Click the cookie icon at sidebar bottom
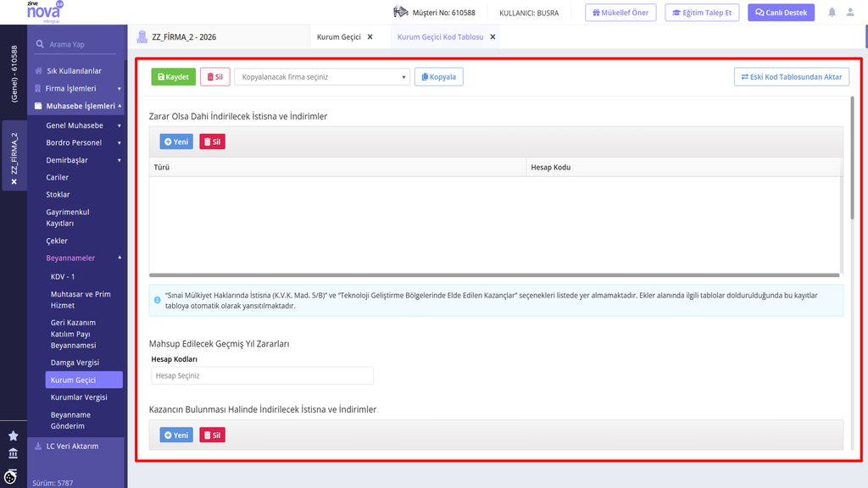868x488 pixels. pyautogui.click(x=10, y=476)
